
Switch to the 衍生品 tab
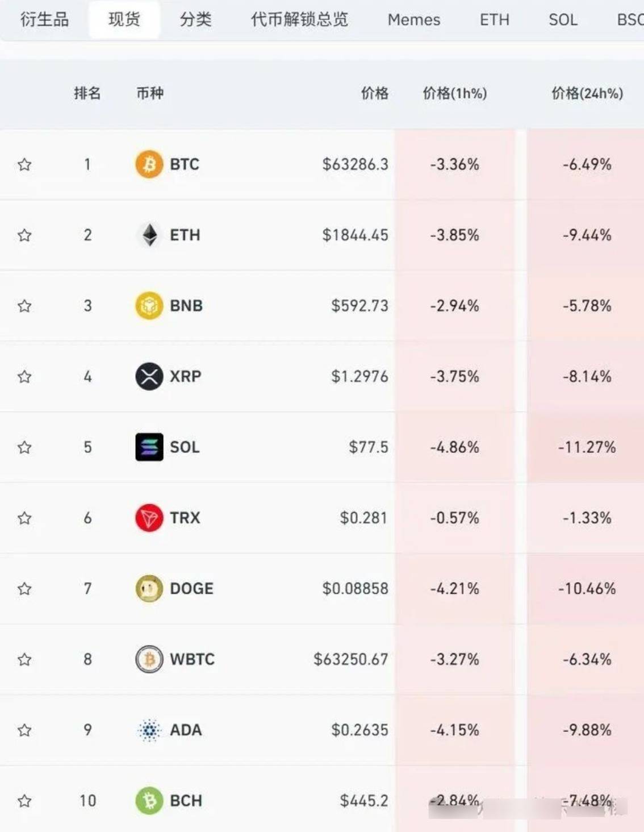tap(44, 20)
